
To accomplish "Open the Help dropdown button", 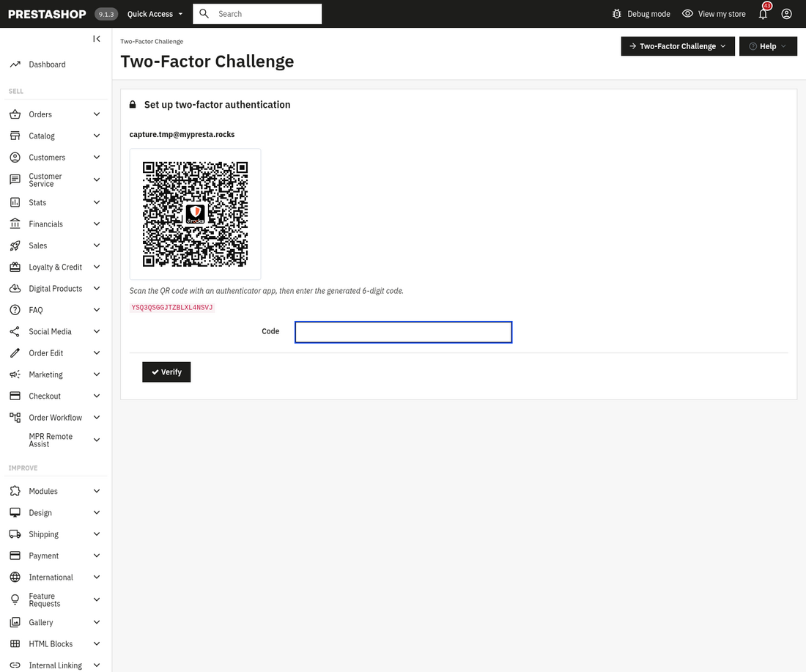I will coord(768,46).
